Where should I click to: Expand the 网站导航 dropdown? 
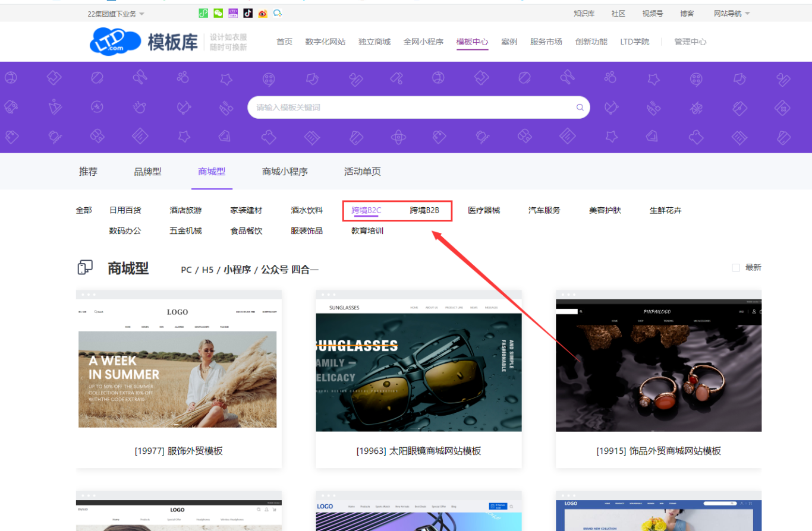732,14
